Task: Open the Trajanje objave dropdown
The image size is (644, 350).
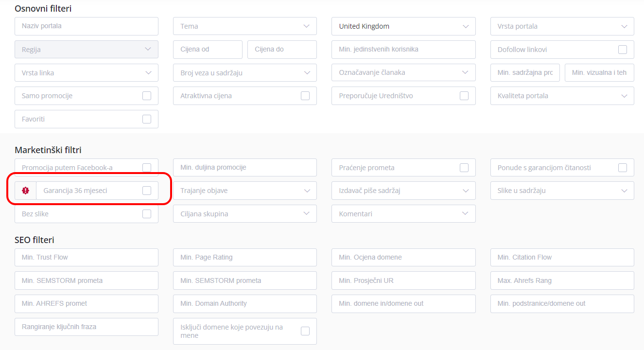Action: (244, 191)
